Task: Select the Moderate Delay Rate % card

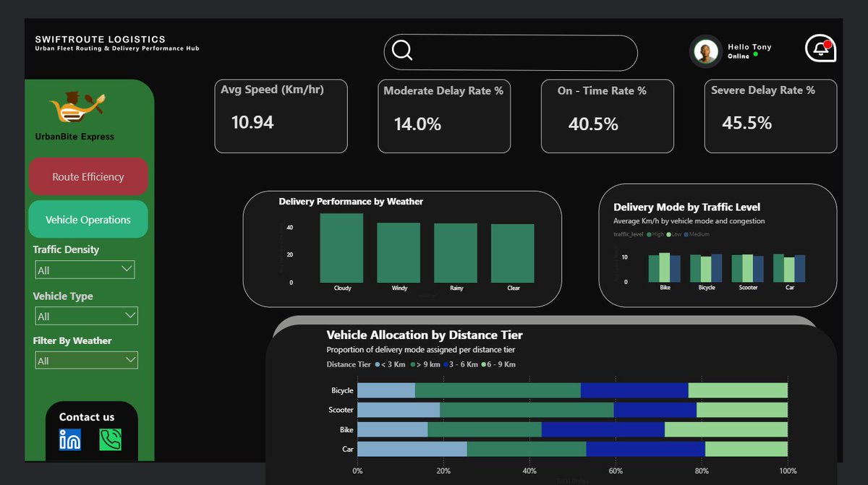Action: [x=444, y=116]
